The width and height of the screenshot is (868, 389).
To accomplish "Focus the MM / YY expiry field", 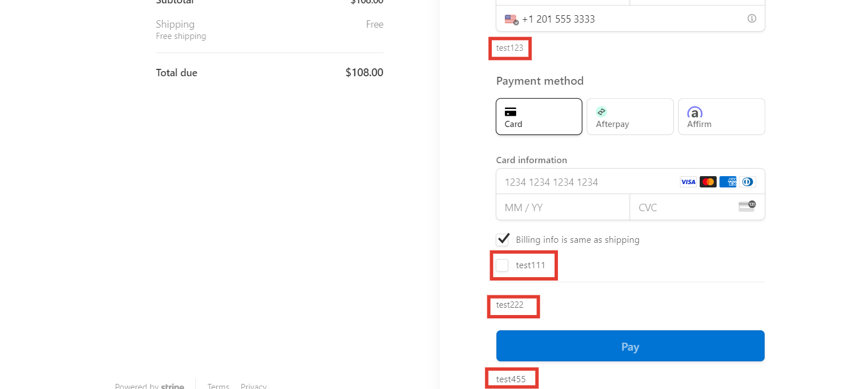I will 562,207.
